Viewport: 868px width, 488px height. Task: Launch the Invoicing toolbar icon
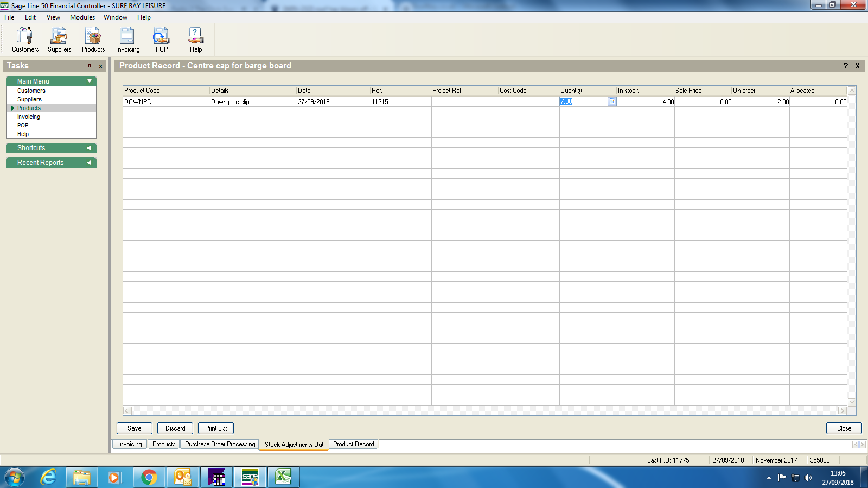127,40
